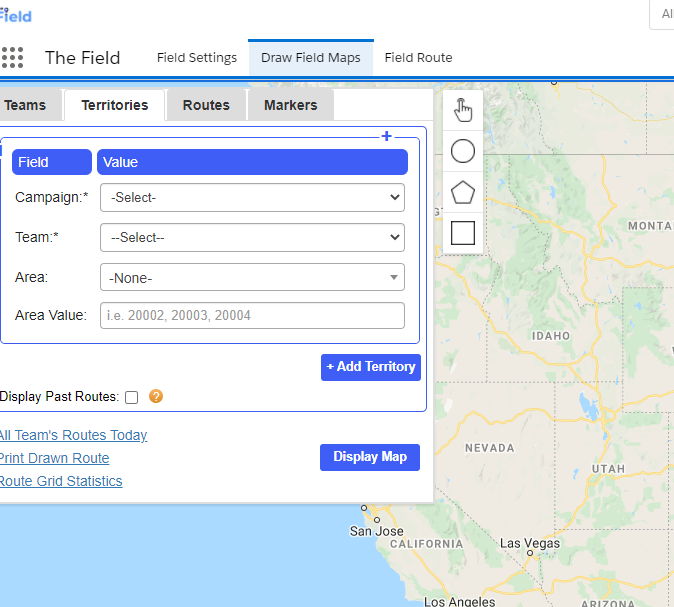
Task: Open the Campaign dropdown
Action: pyautogui.click(x=252, y=197)
